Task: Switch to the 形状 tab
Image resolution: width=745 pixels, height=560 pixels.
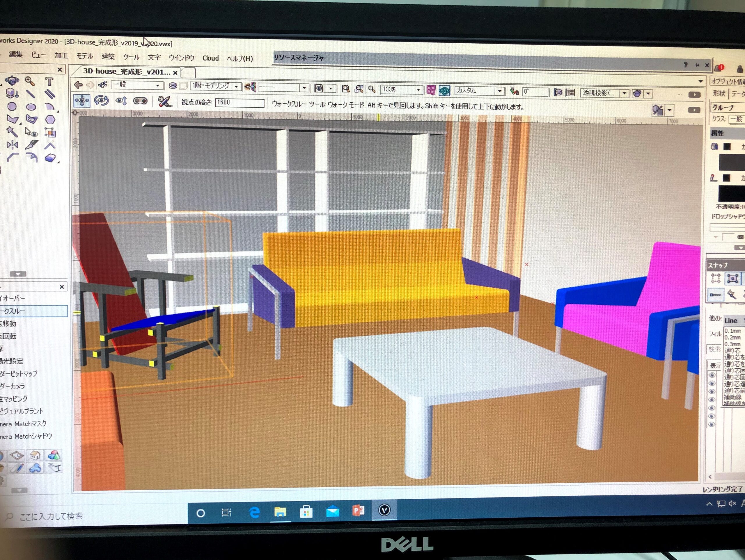Action: click(x=719, y=94)
